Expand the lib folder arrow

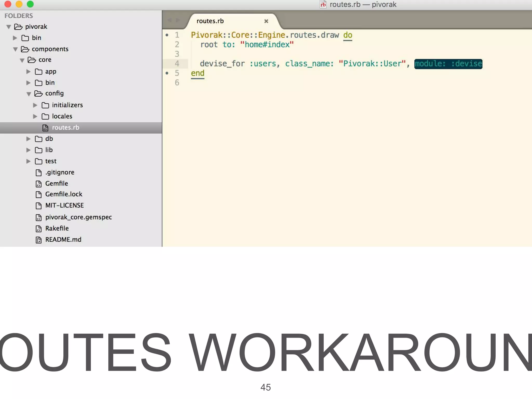(29, 150)
